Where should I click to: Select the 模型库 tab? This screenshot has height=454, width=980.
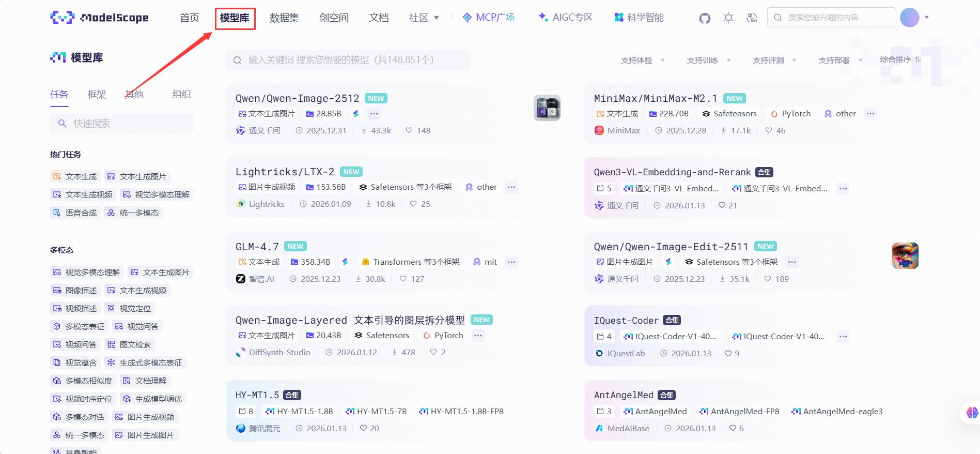[235, 18]
